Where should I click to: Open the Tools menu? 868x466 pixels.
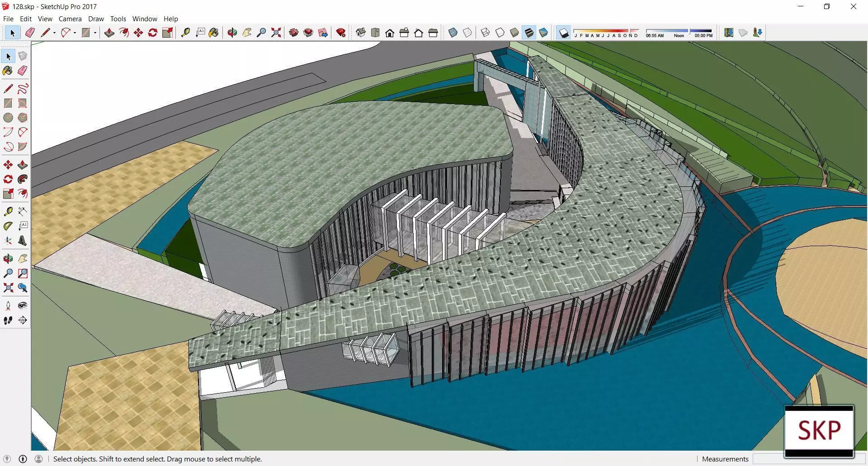pos(118,19)
